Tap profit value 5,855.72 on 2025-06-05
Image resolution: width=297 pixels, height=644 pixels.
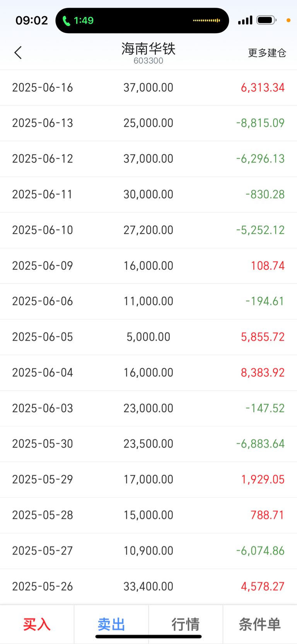[x=263, y=337]
